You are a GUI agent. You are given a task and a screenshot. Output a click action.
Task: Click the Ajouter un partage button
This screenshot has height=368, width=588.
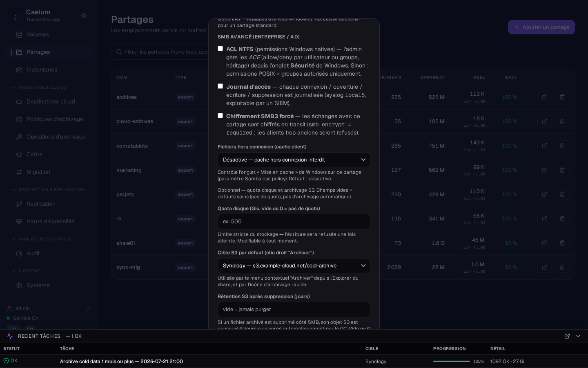(541, 27)
